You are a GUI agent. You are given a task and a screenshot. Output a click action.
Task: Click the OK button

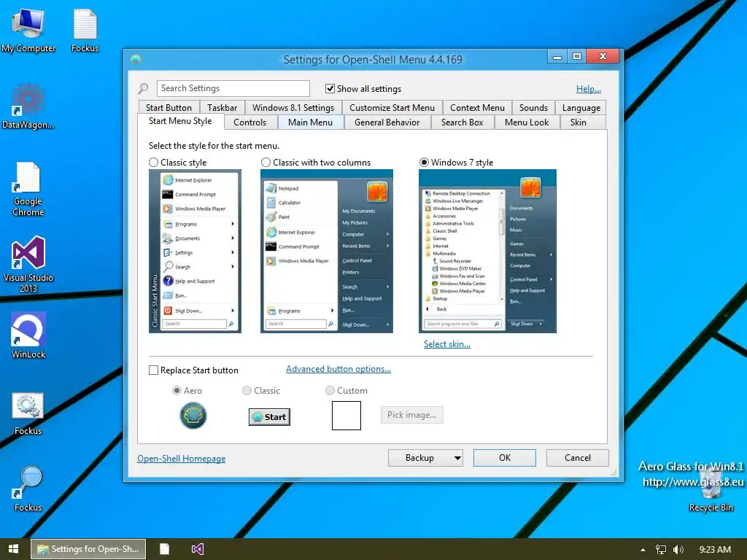[505, 458]
